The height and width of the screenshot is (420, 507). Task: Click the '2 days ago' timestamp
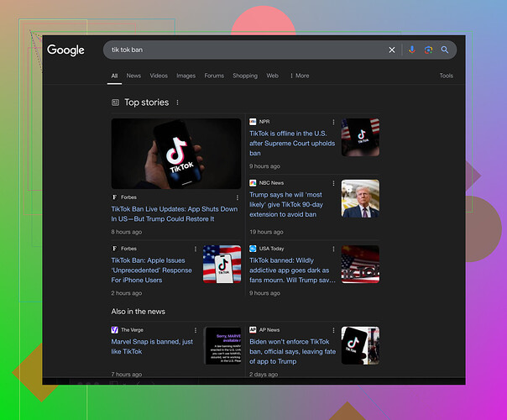[264, 375]
